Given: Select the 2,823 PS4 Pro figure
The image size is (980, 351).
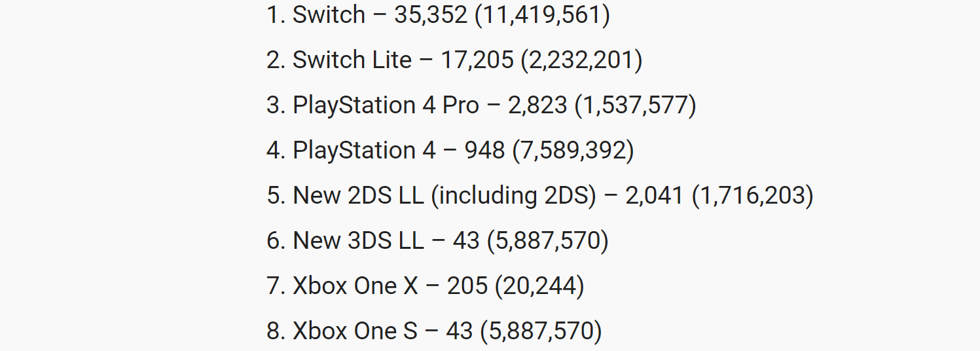Looking at the screenshot, I should [538, 105].
